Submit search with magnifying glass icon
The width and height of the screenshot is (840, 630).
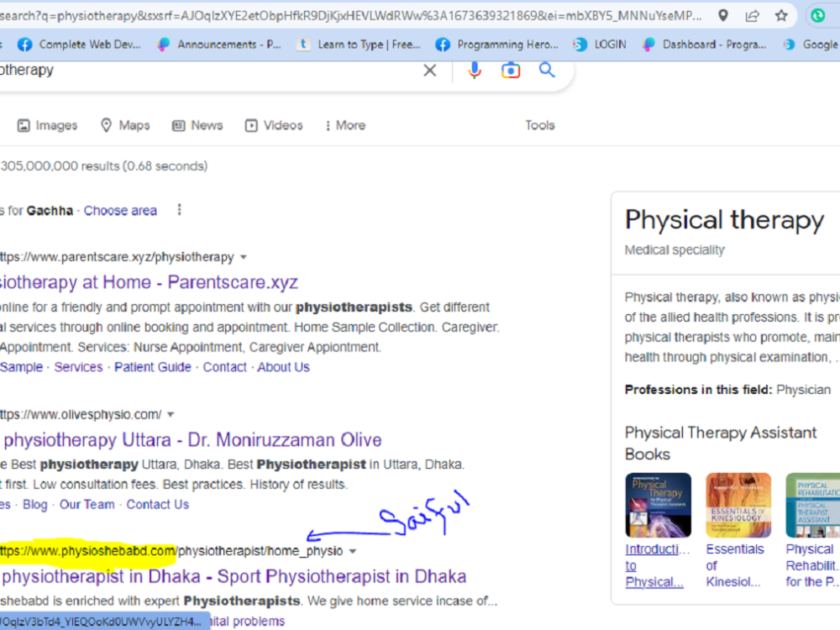click(x=547, y=70)
